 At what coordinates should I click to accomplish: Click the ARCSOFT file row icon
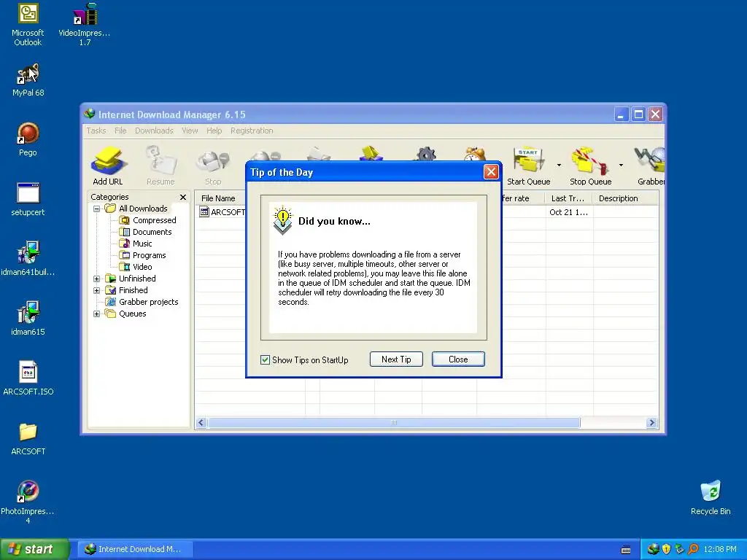[x=204, y=212]
